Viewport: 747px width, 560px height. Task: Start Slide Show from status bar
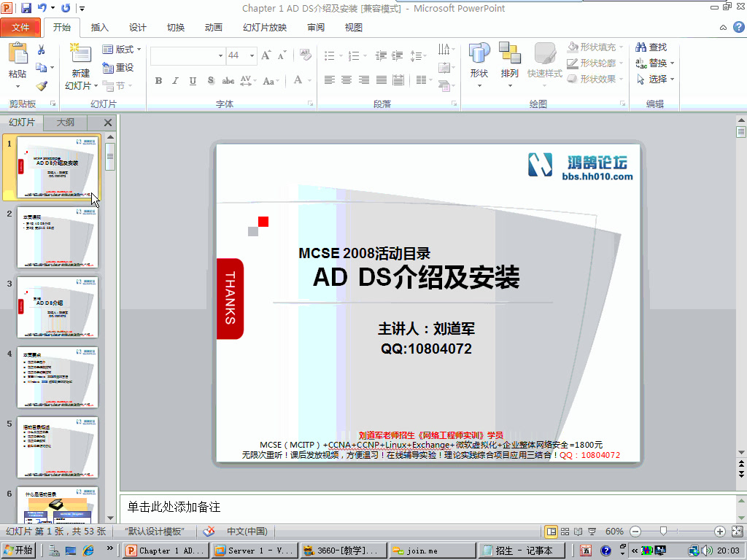[x=592, y=532]
